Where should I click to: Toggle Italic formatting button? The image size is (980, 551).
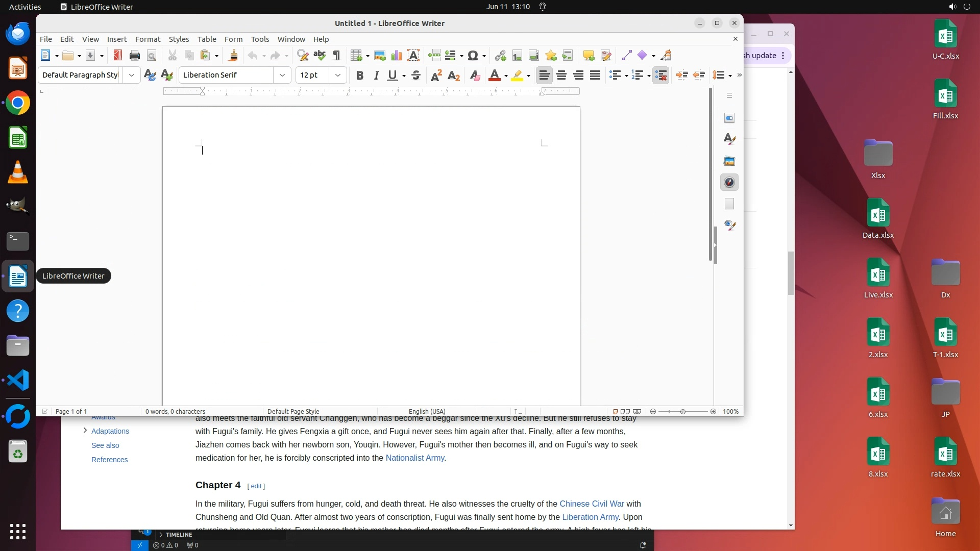377,76
